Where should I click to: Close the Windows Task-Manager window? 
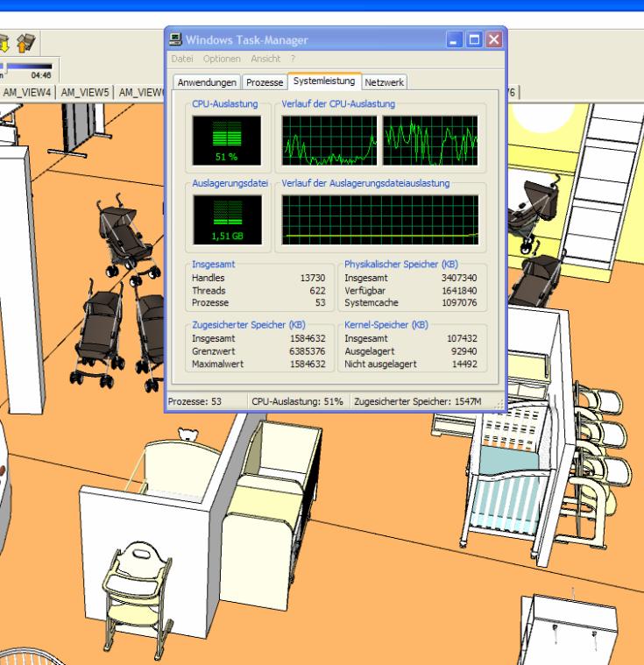pos(494,40)
